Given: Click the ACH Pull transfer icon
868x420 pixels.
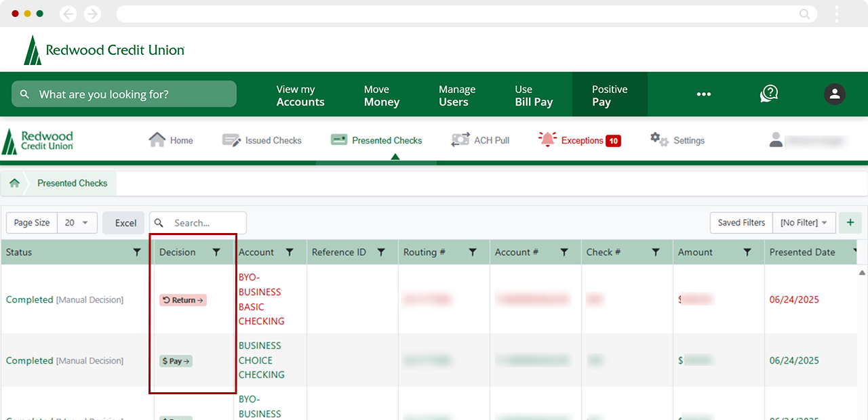Looking at the screenshot, I should point(460,140).
